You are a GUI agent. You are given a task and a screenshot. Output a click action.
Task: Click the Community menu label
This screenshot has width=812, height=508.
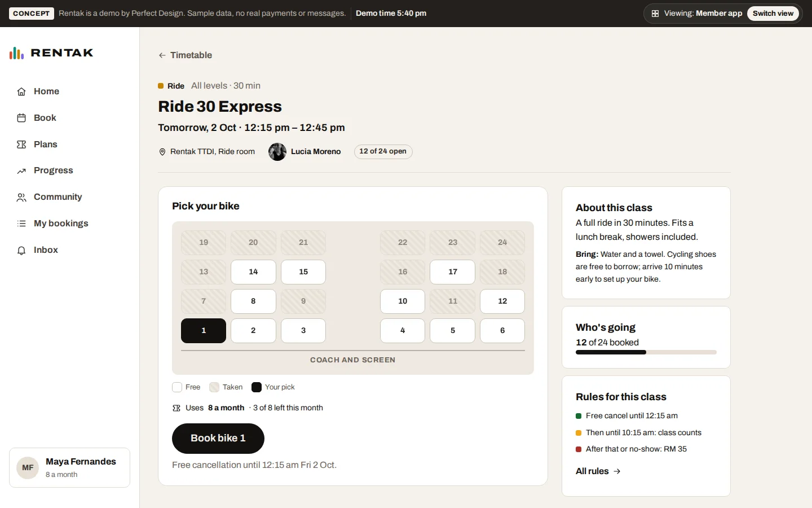(x=58, y=197)
